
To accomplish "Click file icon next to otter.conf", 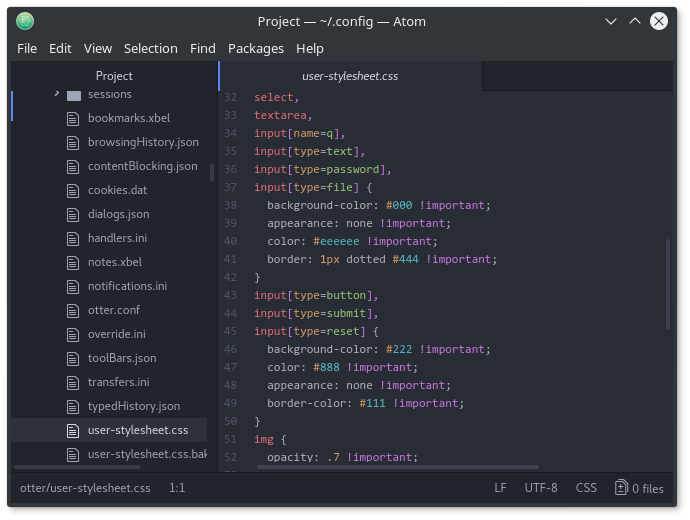I will [x=73, y=311].
